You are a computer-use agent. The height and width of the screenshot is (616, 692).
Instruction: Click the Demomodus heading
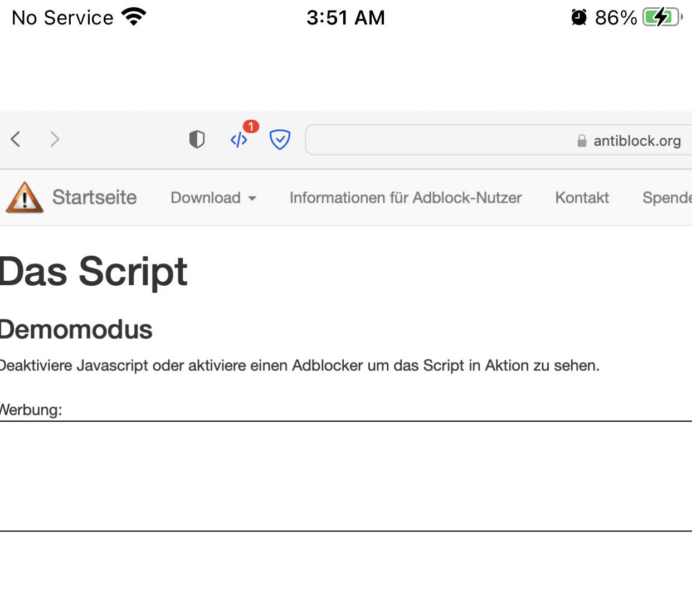pyautogui.click(x=76, y=330)
